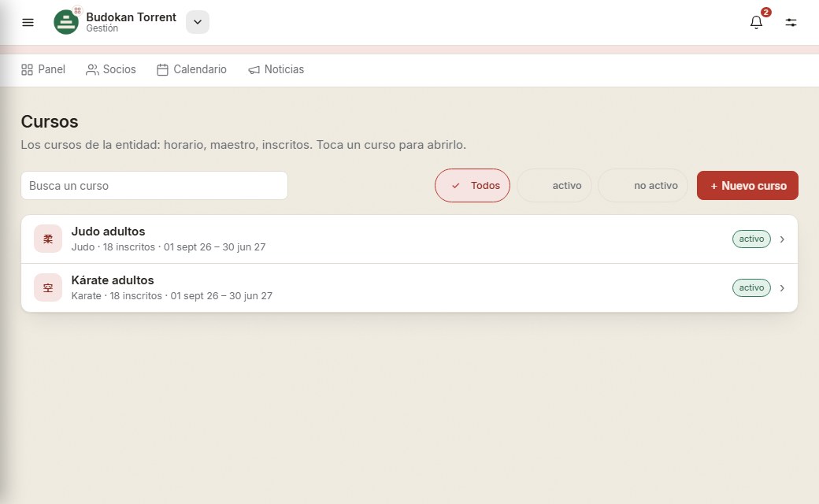This screenshot has width=819, height=504.
Task: Expand the Budokan Torrent entity dropdown
Action: click(x=198, y=22)
